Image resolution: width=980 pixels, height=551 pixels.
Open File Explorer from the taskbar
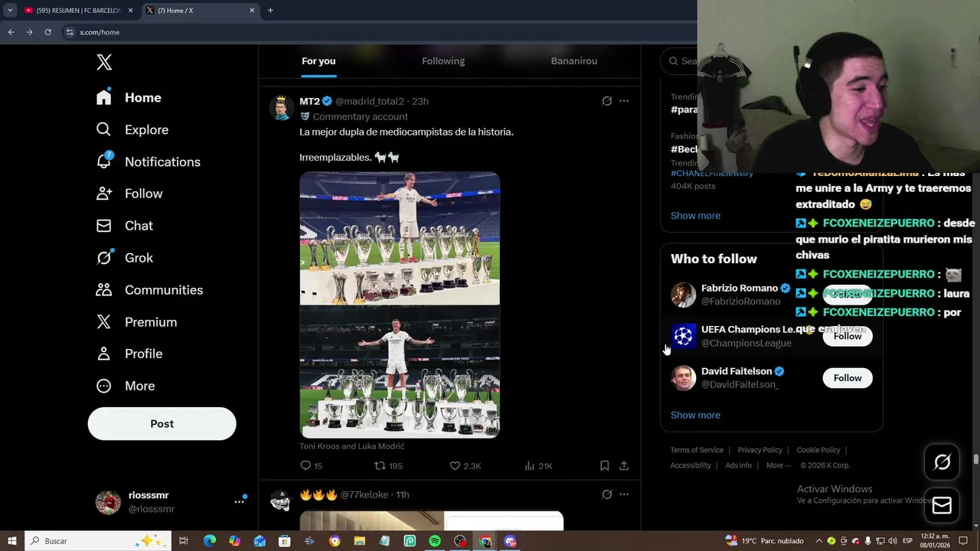(359, 541)
